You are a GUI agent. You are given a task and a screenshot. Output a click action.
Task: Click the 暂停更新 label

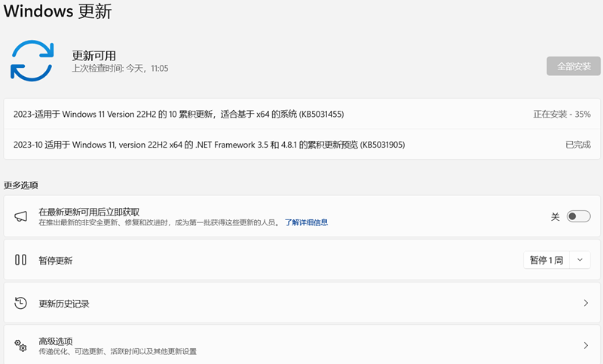pyautogui.click(x=55, y=261)
